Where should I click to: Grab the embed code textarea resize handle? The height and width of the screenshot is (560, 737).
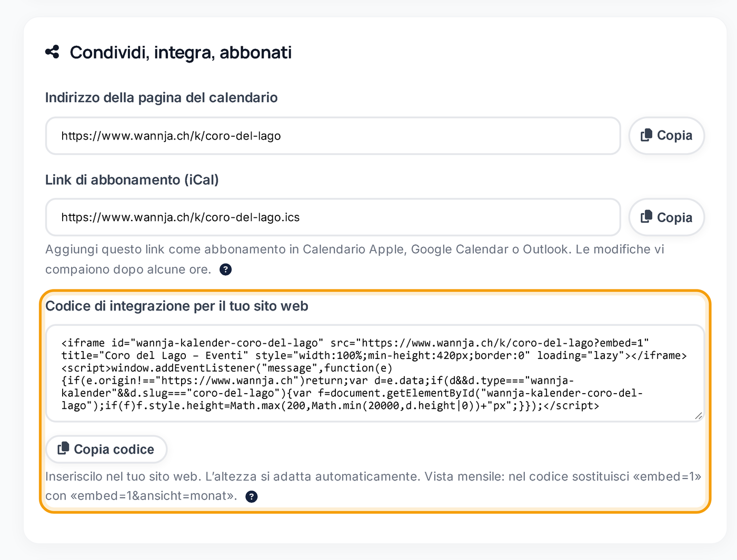(698, 416)
